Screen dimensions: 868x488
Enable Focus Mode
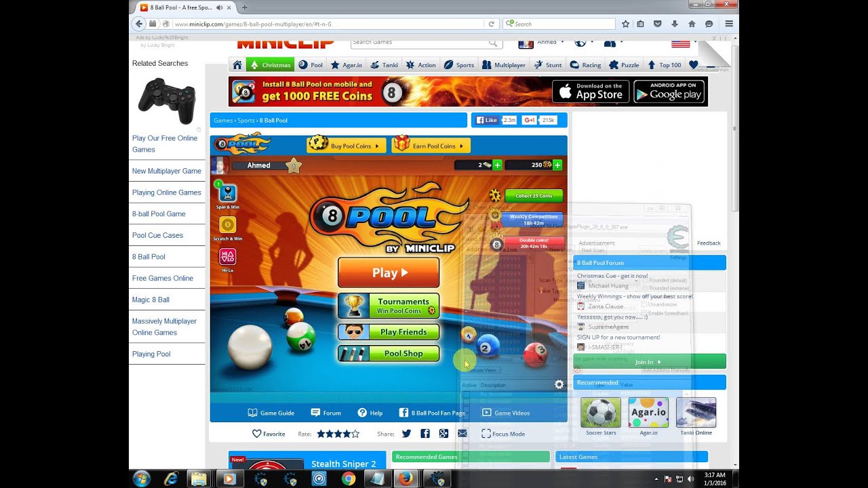coord(503,434)
